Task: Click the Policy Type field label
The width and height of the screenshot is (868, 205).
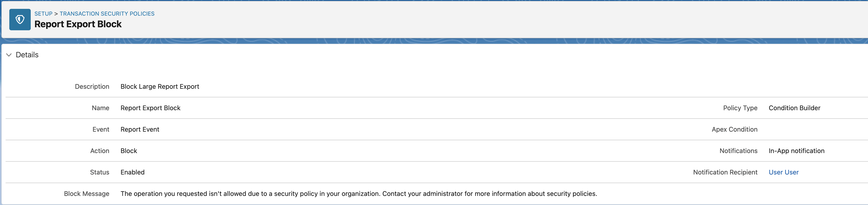Action: 740,108
